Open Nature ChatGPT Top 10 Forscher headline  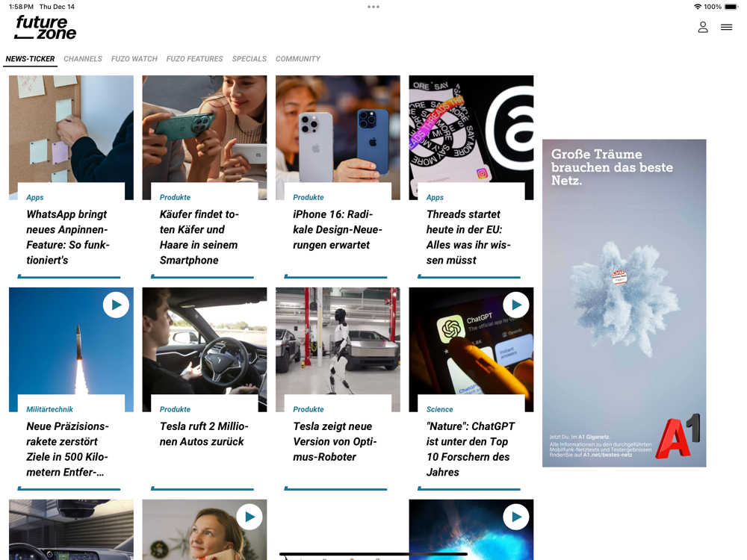[471, 449]
